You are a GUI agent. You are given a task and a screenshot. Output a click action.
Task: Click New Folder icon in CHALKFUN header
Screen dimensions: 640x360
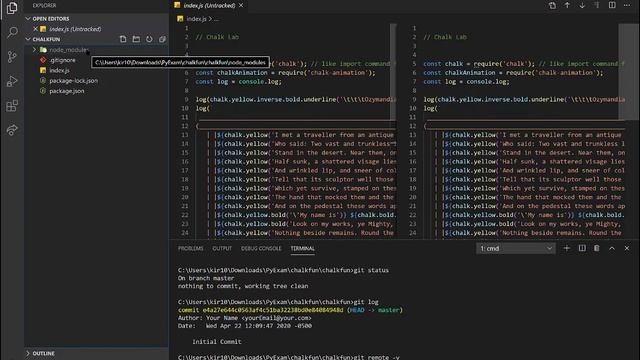(x=136, y=39)
